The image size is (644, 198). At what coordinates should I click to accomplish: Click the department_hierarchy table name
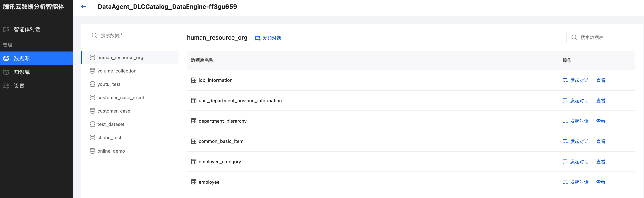tap(222, 121)
